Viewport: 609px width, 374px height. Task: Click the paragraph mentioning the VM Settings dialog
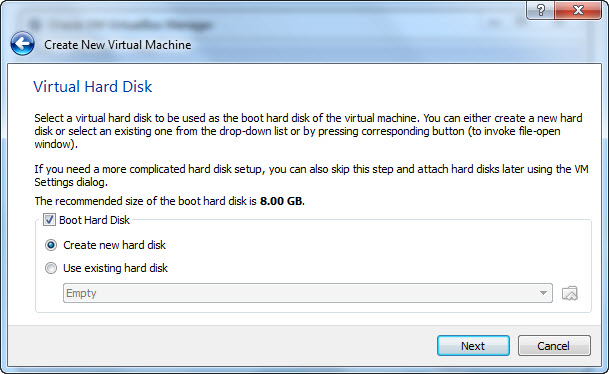pyautogui.click(x=311, y=176)
